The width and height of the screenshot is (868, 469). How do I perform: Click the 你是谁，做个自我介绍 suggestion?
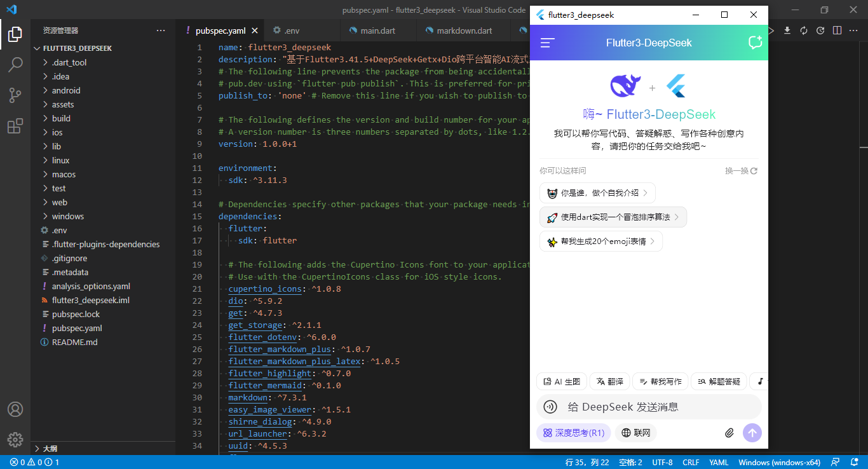click(x=597, y=193)
